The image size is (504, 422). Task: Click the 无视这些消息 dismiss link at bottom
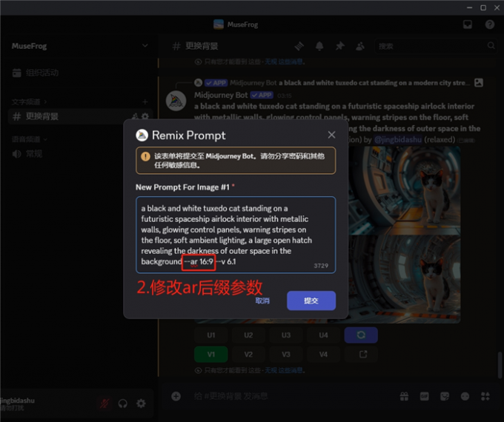pyautogui.click(x=283, y=370)
